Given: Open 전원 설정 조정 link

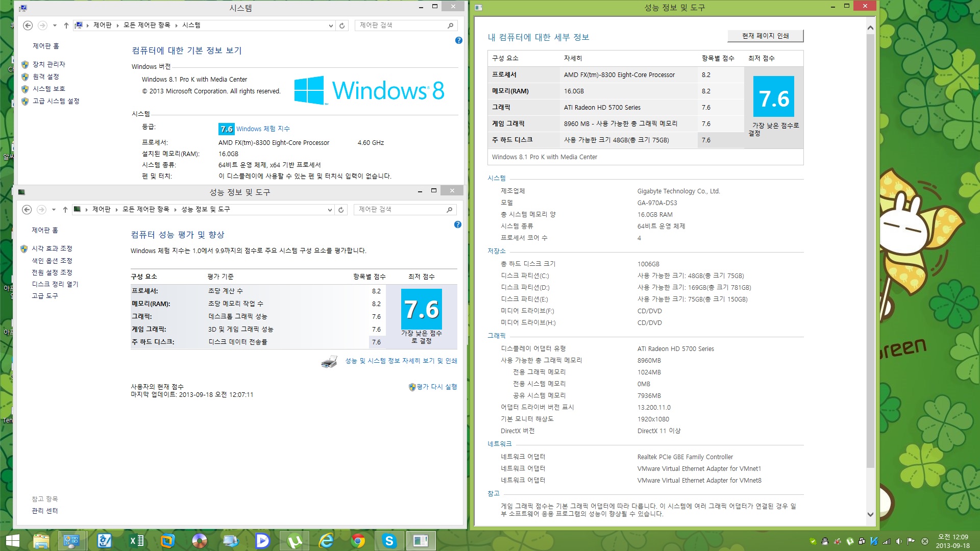Looking at the screenshot, I should (x=52, y=272).
